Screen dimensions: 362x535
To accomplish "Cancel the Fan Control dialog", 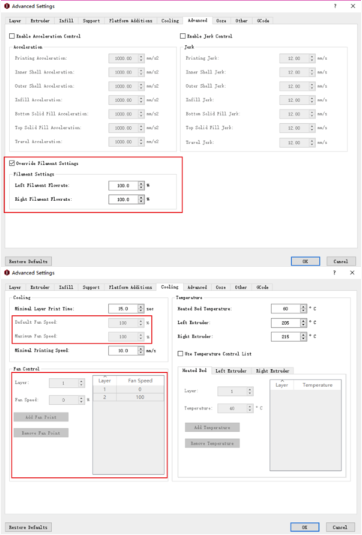I will (x=341, y=527).
